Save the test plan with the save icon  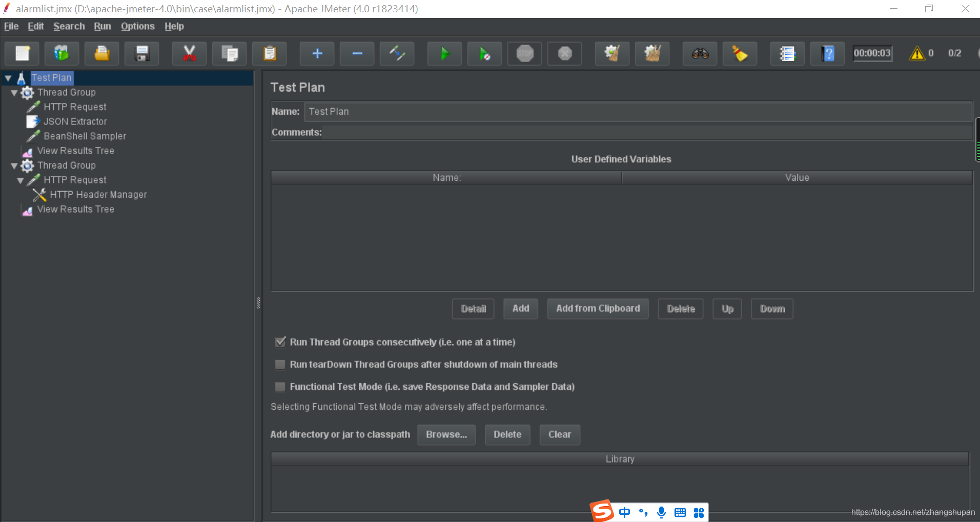(141, 53)
